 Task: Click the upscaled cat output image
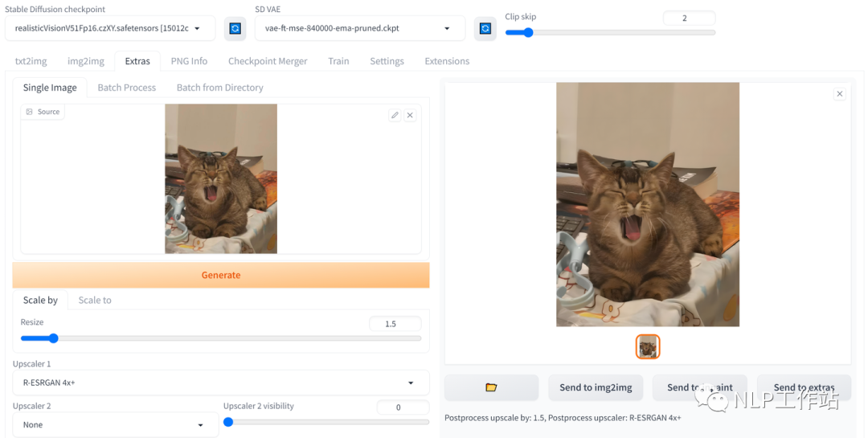tap(648, 204)
